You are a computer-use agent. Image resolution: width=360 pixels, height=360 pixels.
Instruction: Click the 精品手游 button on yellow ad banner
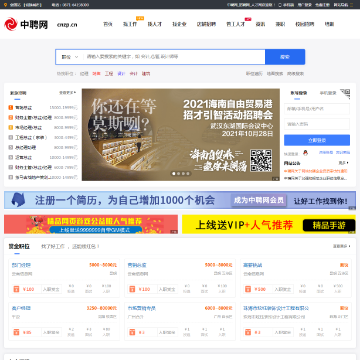329,225
